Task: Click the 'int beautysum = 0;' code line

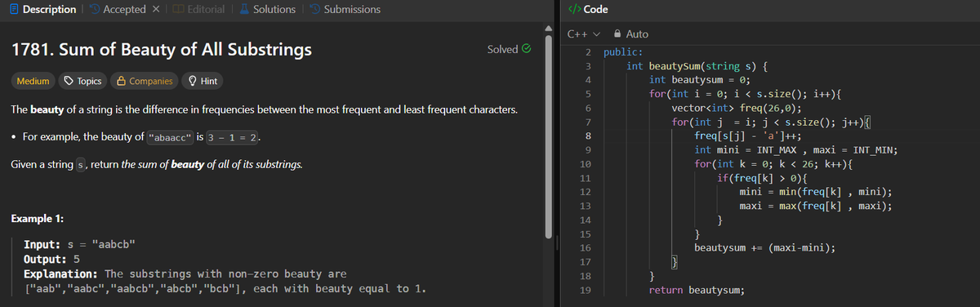Action: [700, 80]
